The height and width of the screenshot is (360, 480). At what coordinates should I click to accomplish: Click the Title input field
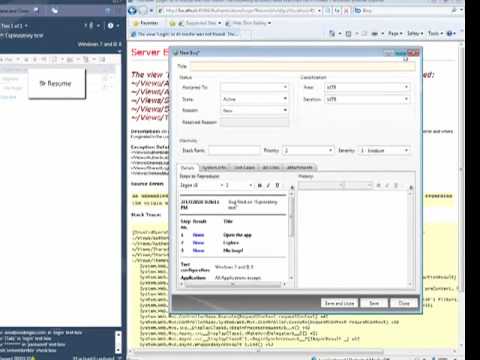point(303,66)
